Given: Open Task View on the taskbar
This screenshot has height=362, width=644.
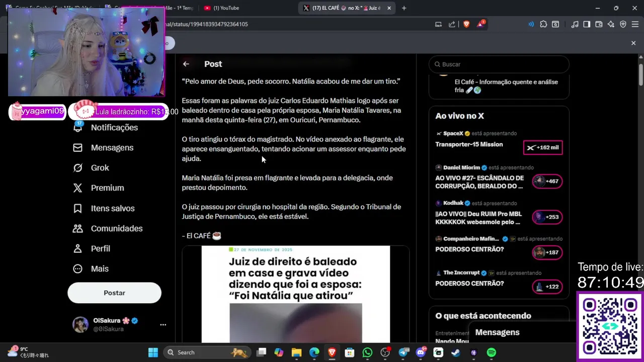Looking at the screenshot, I should pos(261,352).
